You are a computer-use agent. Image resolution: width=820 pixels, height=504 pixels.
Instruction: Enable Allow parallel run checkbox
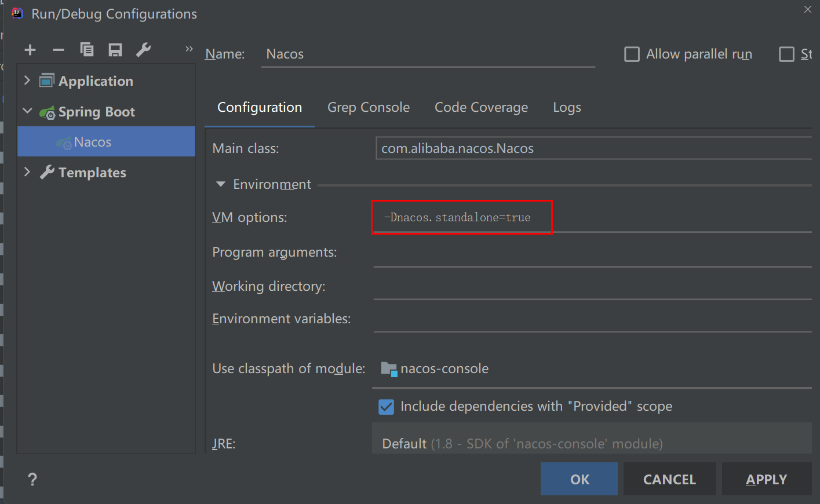click(x=632, y=54)
